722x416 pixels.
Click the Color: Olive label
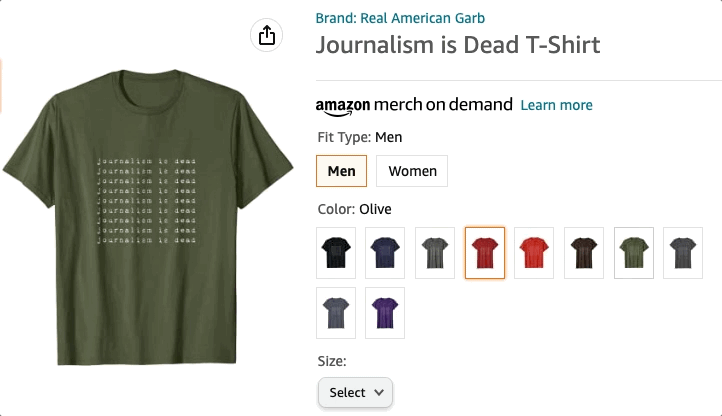tap(354, 209)
